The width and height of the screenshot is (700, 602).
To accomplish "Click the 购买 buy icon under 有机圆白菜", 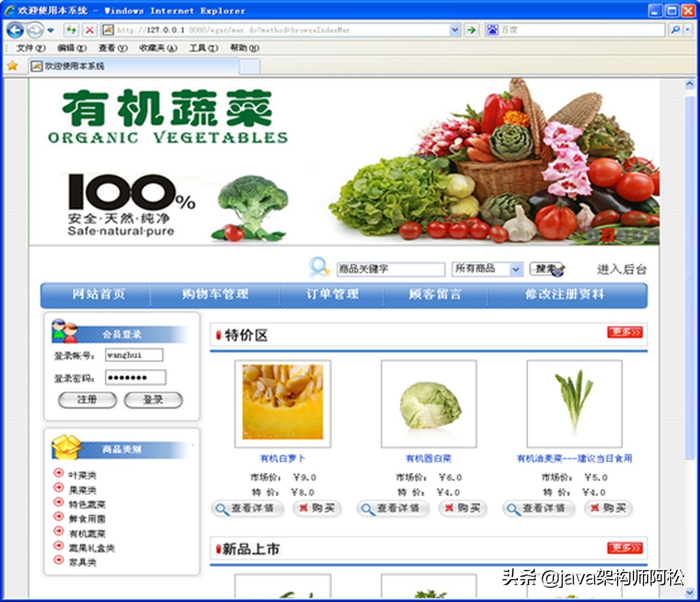I will coord(461,509).
